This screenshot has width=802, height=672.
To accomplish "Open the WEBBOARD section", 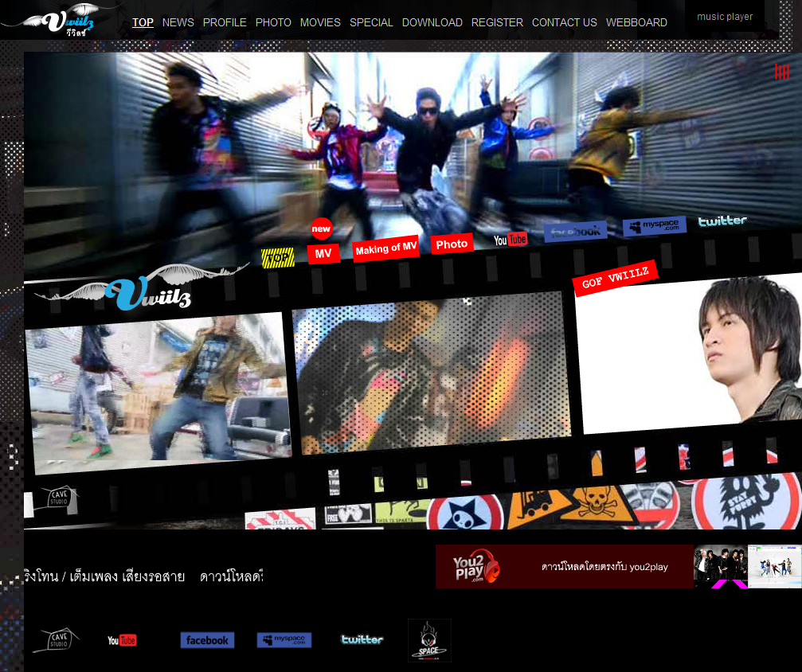I will click(x=636, y=22).
